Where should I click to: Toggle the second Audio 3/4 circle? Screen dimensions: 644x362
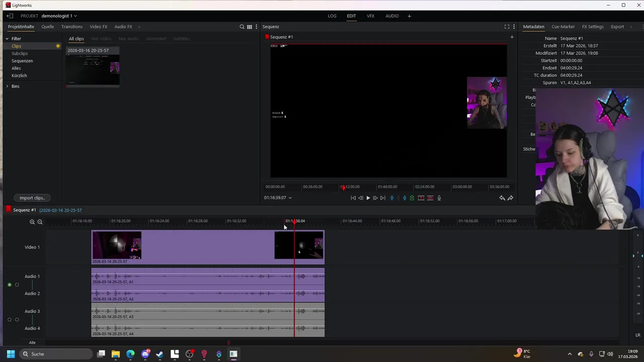(x=17, y=320)
